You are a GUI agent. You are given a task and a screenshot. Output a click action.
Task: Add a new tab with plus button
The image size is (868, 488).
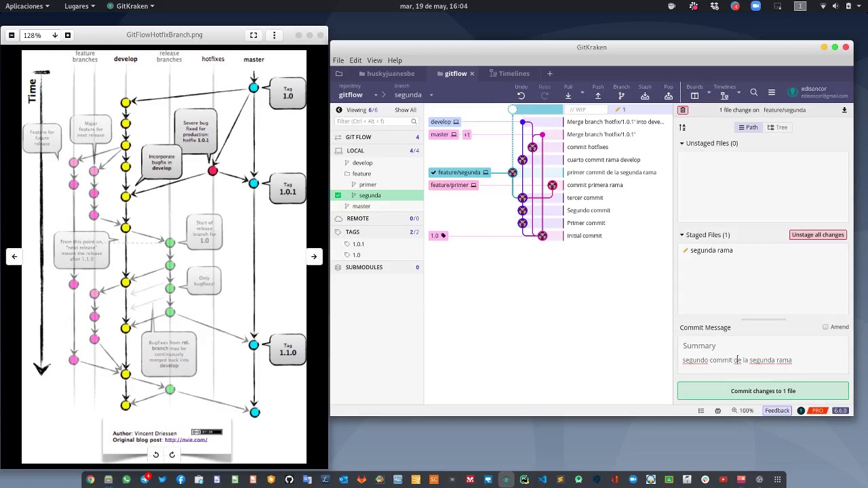point(550,73)
